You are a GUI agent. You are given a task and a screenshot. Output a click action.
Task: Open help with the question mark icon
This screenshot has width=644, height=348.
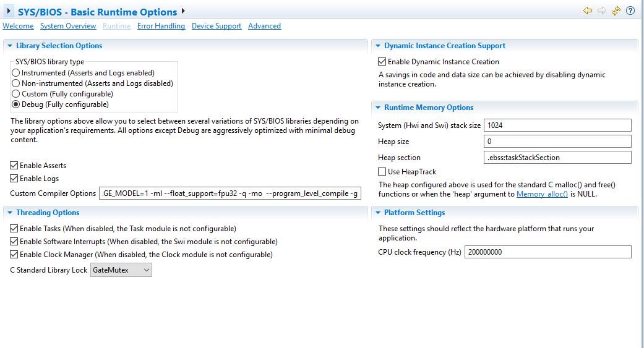click(x=630, y=11)
